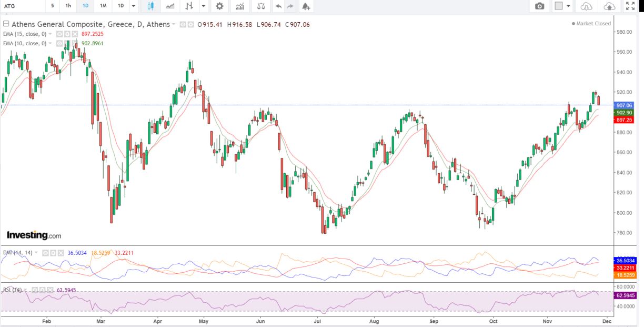Select the candlestick chart style icon
Viewport: 644px width, 327px height.
coord(150,6)
